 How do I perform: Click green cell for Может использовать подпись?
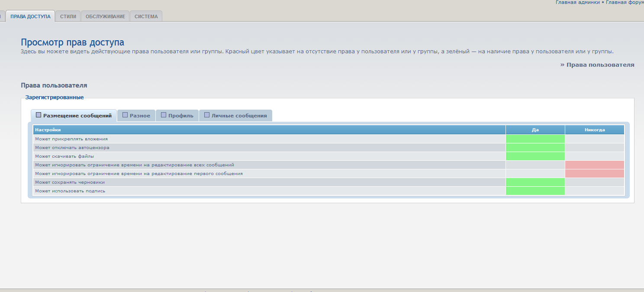coord(535,191)
